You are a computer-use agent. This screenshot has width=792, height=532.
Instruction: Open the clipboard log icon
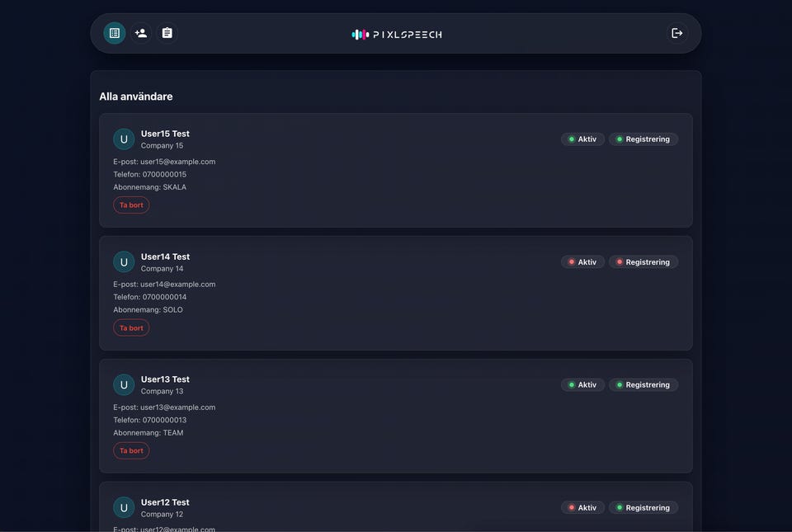click(x=167, y=33)
